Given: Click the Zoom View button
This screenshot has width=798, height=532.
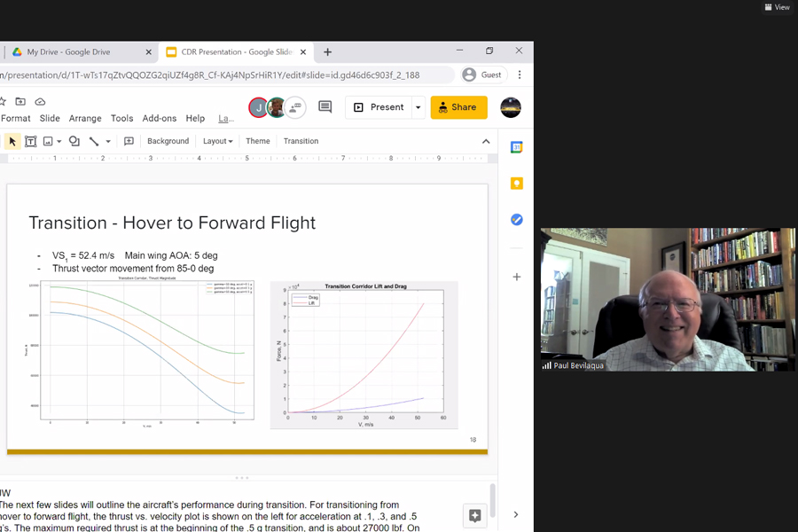Looking at the screenshot, I should [x=777, y=7].
